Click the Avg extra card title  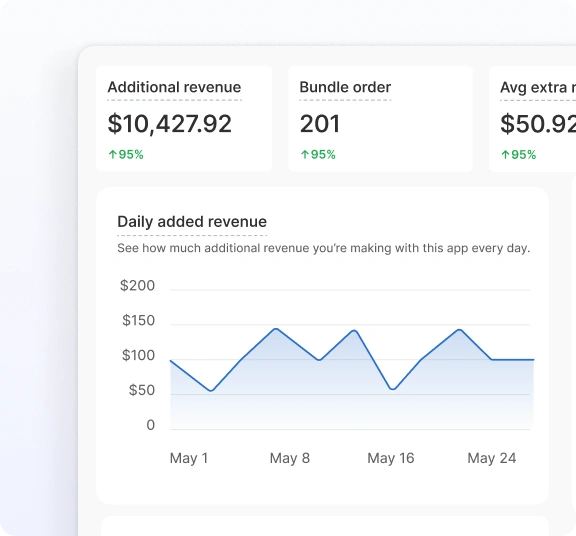point(538,87)
